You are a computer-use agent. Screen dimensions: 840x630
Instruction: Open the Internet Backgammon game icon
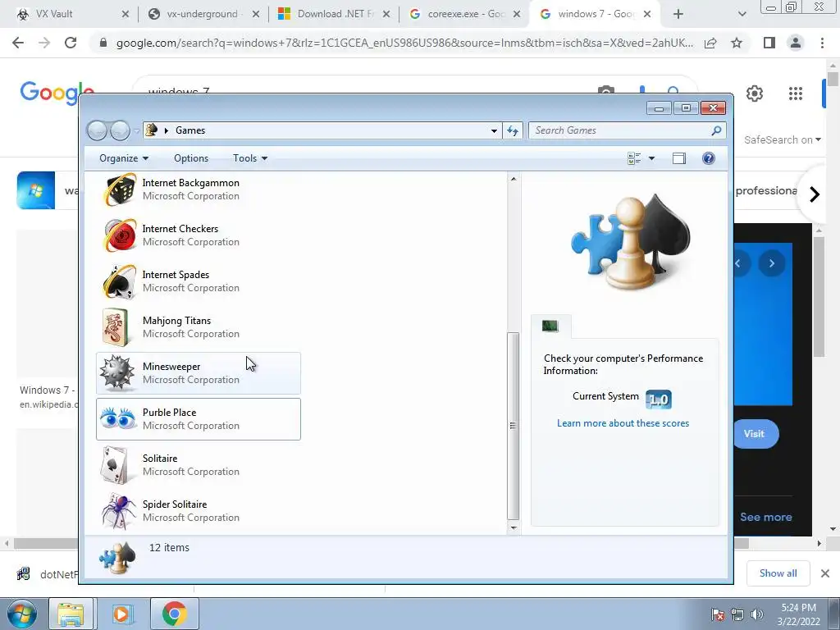click(x=120, y=189)
